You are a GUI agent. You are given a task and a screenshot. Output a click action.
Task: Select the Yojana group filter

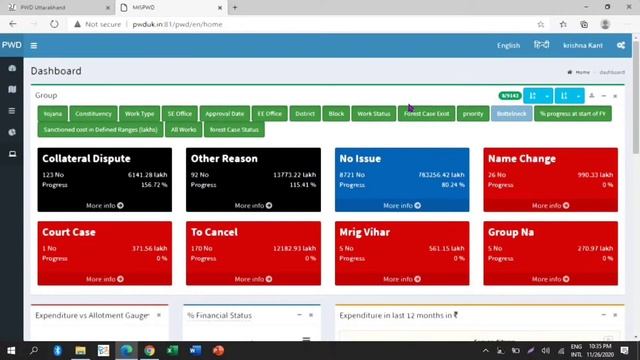pyautogui.click(x=53, y=114)
